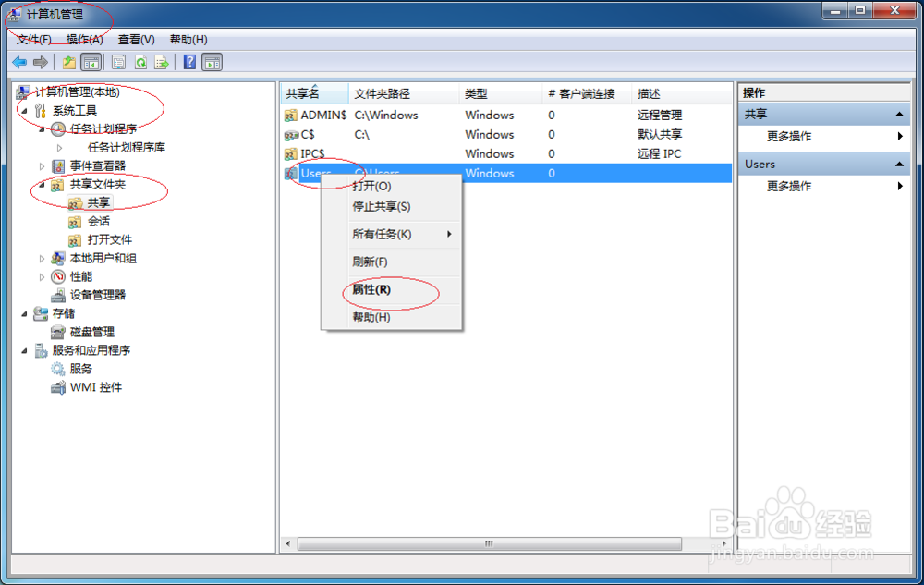The width and height of the screenshot is (924, 585).
Task: Click the 远程管理 description cell
Action: coord(660,116)
